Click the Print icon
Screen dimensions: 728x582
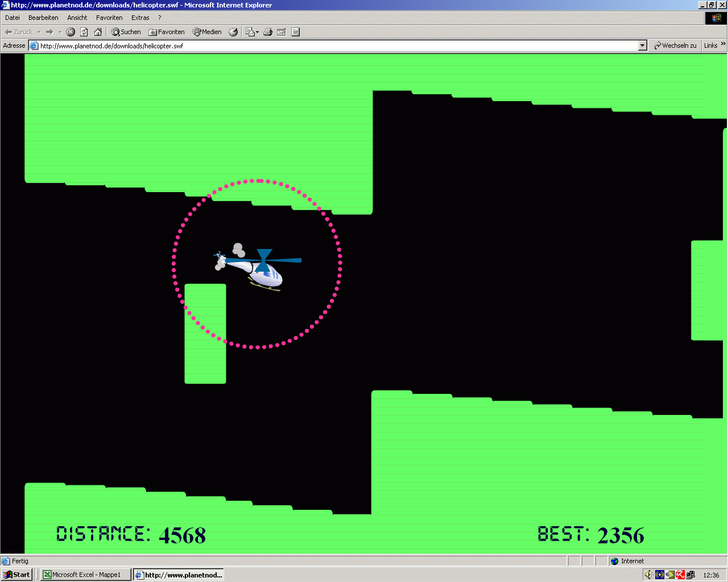coord(268,32)
